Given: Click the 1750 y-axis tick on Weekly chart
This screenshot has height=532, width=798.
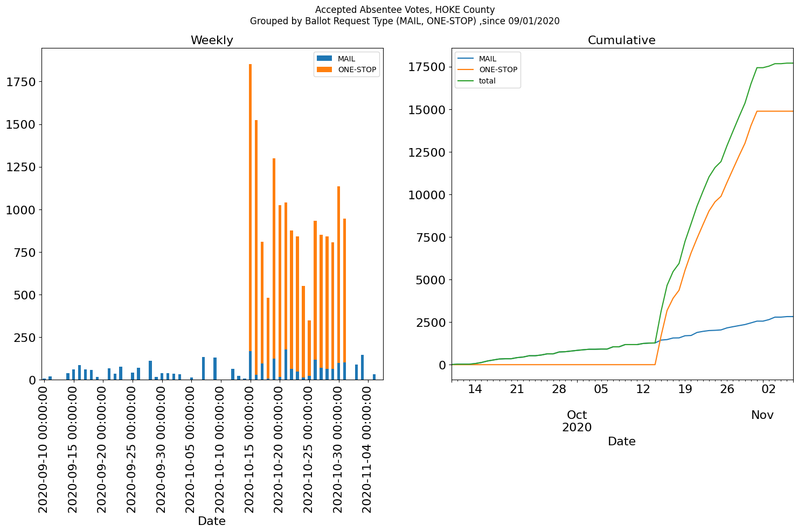Looking at the screenshot, I should 20,82.
